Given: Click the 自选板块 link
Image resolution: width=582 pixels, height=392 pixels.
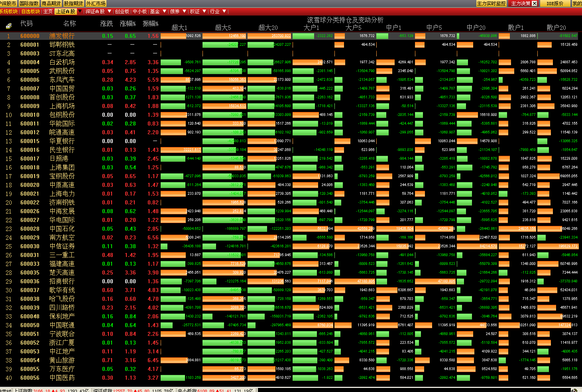Looking at the screenshot, I should pos(31,11).
